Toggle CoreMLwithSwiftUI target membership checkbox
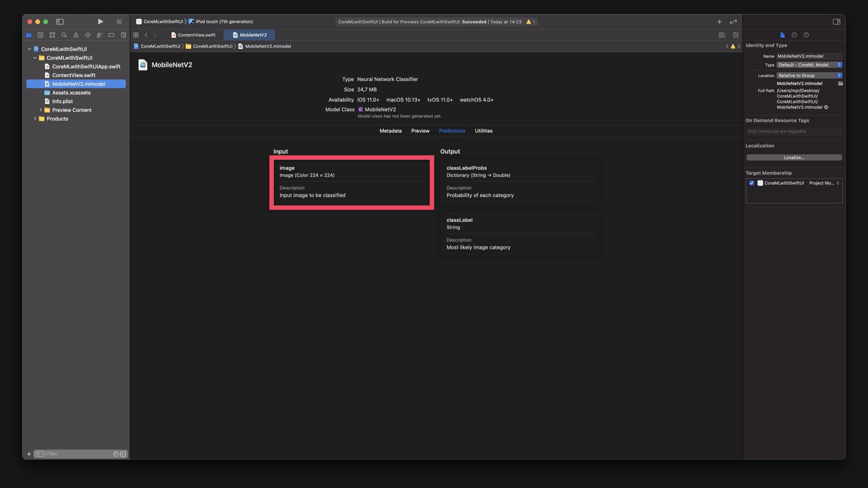 pyautogui.click(x=751, y=183)
